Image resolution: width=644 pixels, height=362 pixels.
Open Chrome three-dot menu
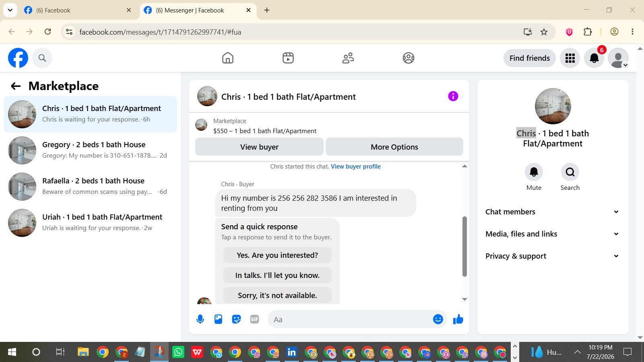coord(632,32)
